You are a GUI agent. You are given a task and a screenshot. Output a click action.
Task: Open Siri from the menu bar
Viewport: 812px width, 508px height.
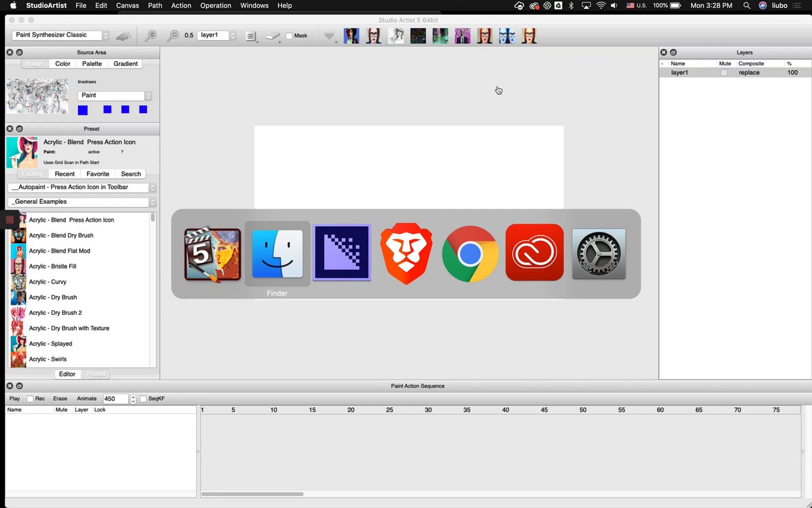763,5
